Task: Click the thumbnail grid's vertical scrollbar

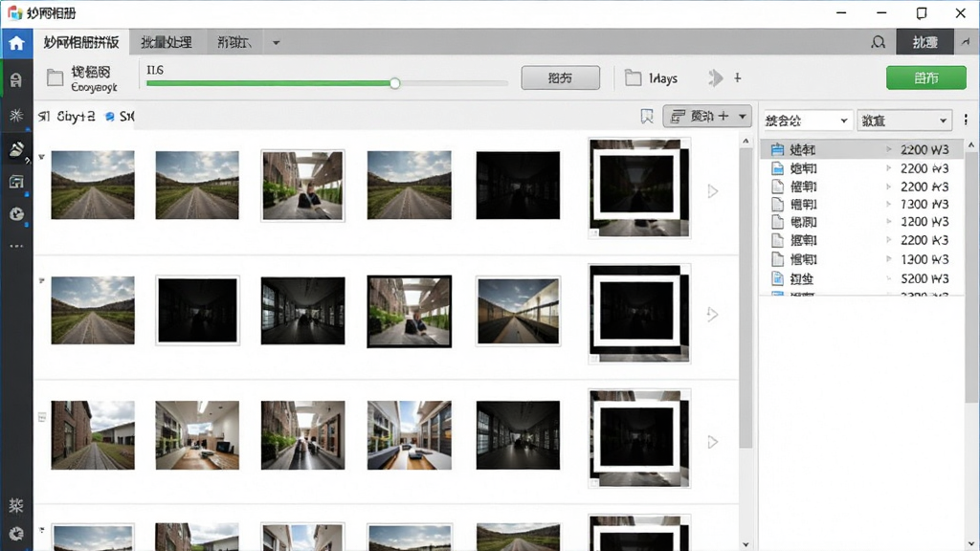Action: click(746, 298)
